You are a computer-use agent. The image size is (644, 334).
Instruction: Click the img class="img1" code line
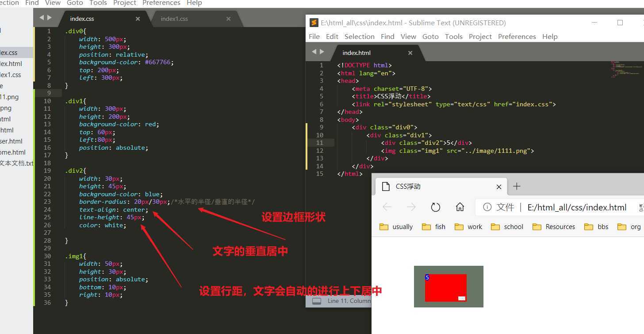[x=457, y=151]
